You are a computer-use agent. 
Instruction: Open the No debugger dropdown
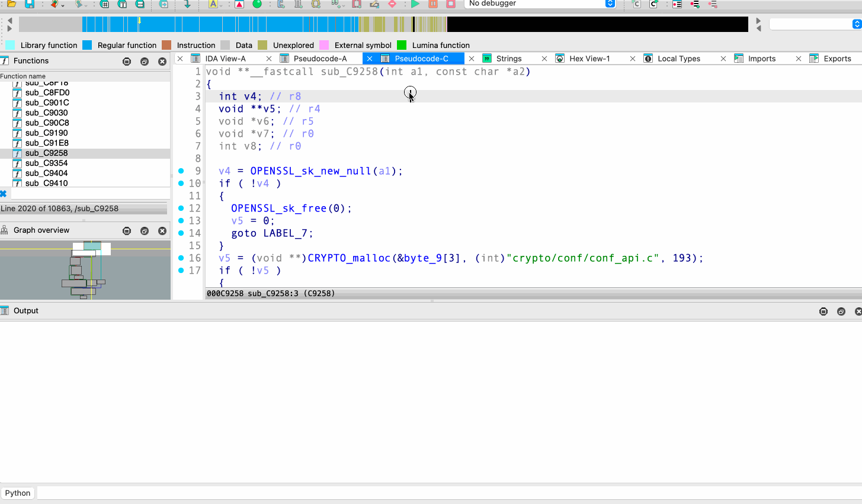[540, 4]
